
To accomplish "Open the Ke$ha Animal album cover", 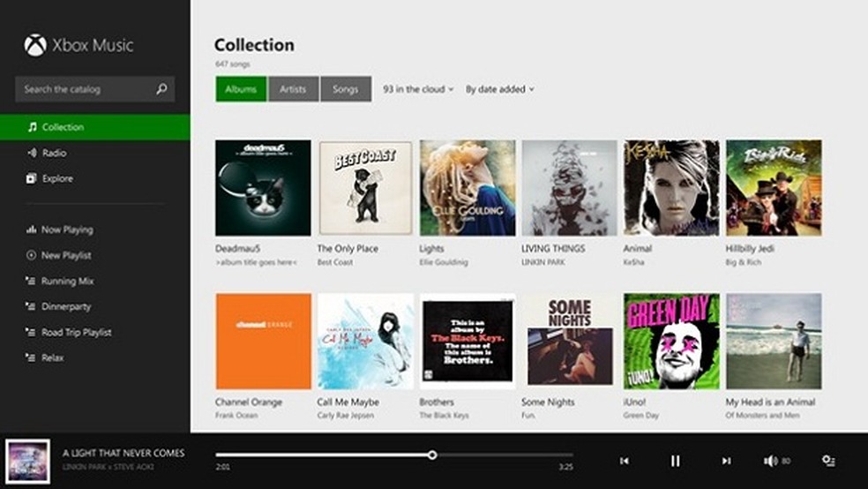I will pos(671,188).
